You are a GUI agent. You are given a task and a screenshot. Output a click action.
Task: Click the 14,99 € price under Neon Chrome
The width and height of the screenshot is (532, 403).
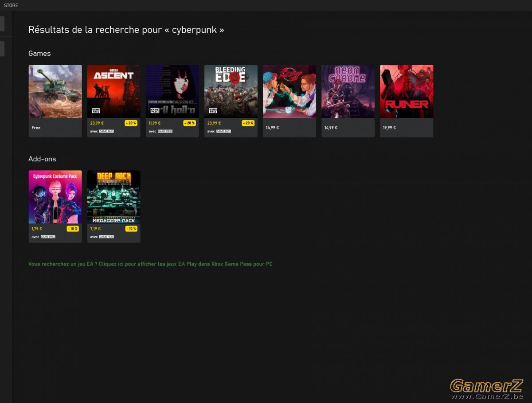click(x=331, y=128)
